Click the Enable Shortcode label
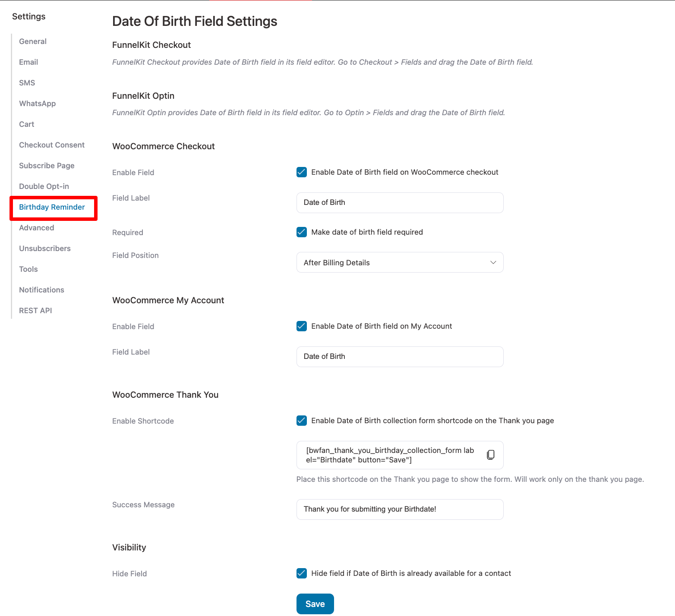Viewport: 675px width, 616px height. point(143,421)
